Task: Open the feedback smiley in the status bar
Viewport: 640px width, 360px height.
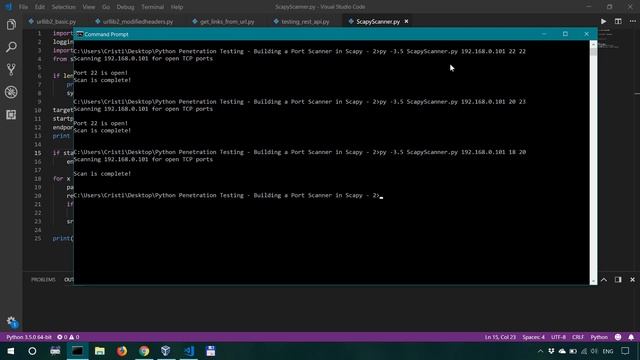Action: pos(618,337)
